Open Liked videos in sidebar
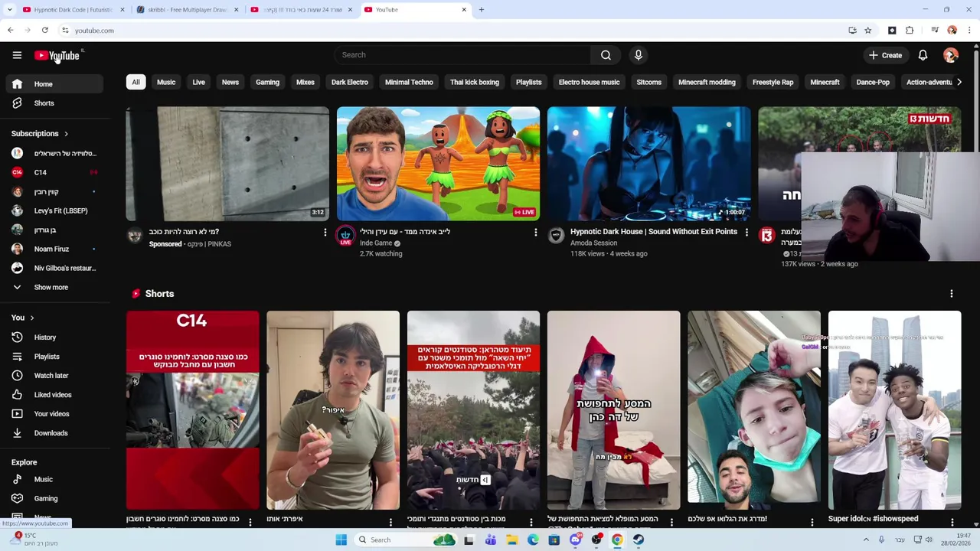Viewport: 980px width, 551px height. click(53, 395)
